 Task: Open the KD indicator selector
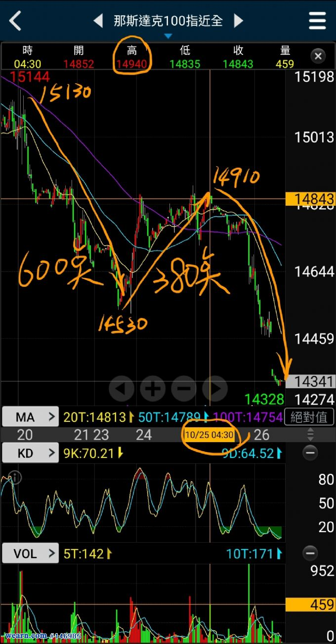point(30,453)
